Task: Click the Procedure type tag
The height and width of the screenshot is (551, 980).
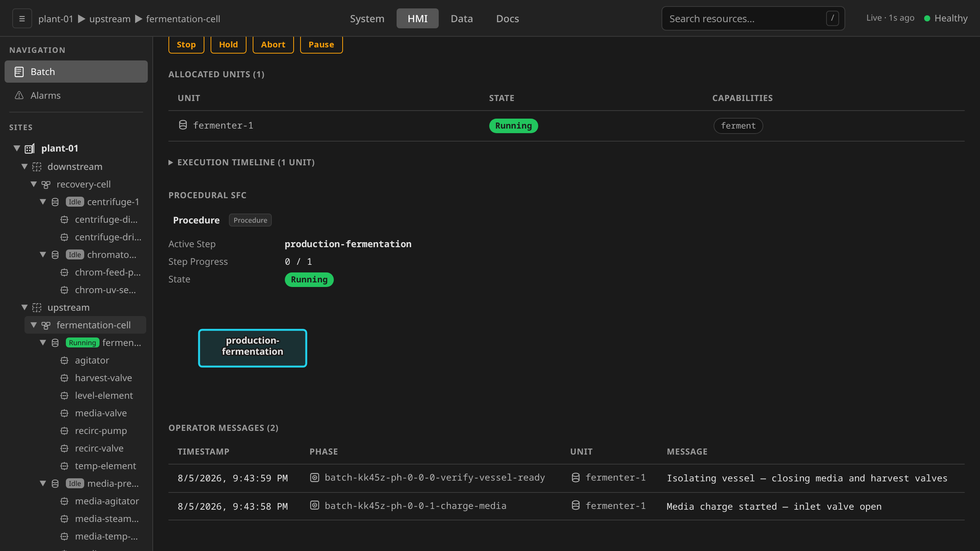Action: 250,220
